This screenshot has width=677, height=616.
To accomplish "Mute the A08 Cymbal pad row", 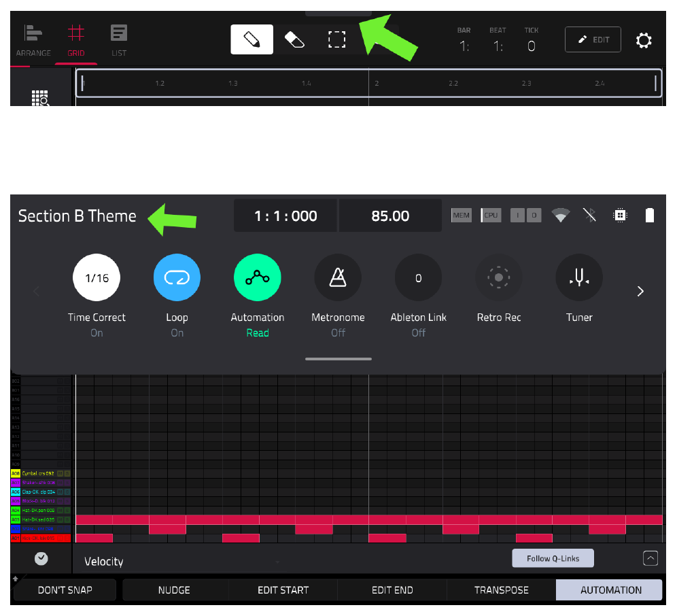I will (x=60, y=473).
